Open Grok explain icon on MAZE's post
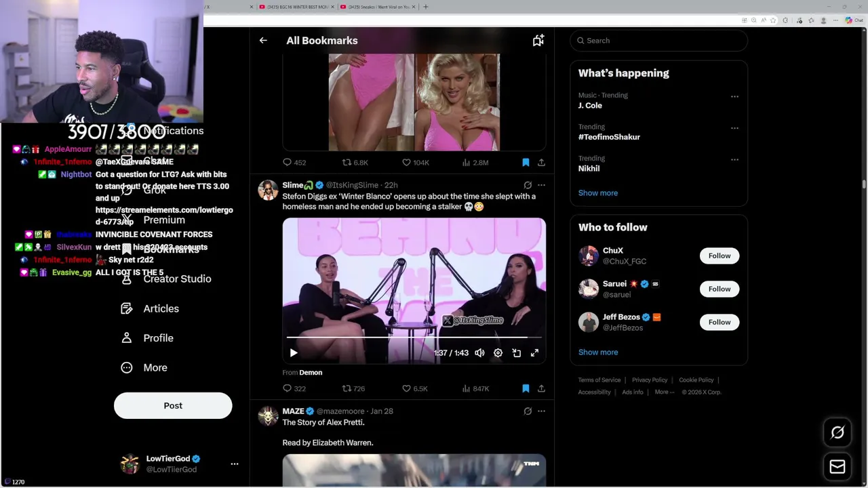 click(x=528, y=411)
